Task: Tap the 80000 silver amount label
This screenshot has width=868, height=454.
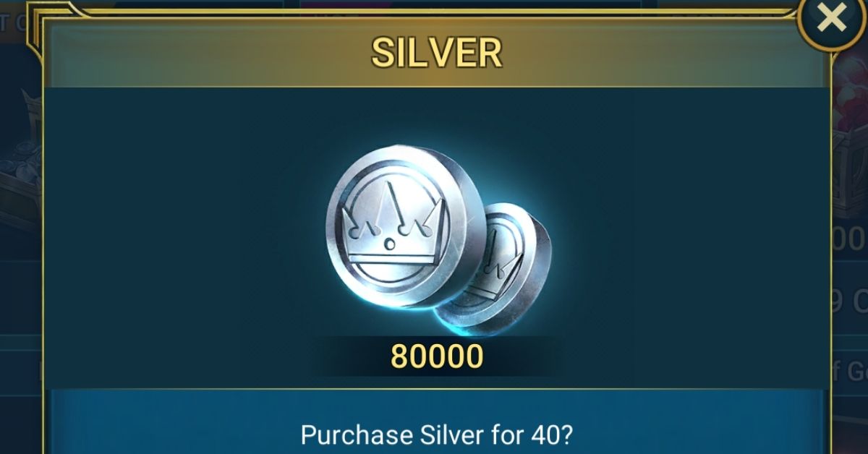Action: click(x=437, y=356)
